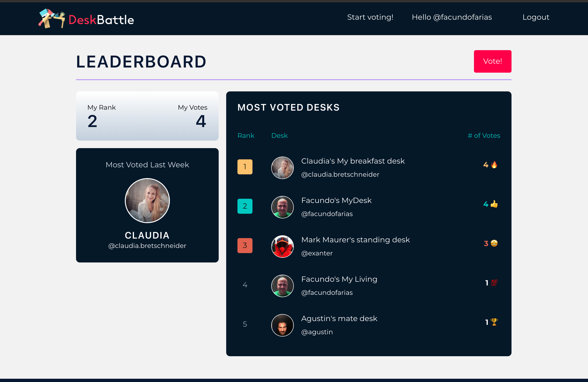Open Claudia's My breakfast desk entry
Viewport: 588px width, 382px height.
[x=353, y=161]
